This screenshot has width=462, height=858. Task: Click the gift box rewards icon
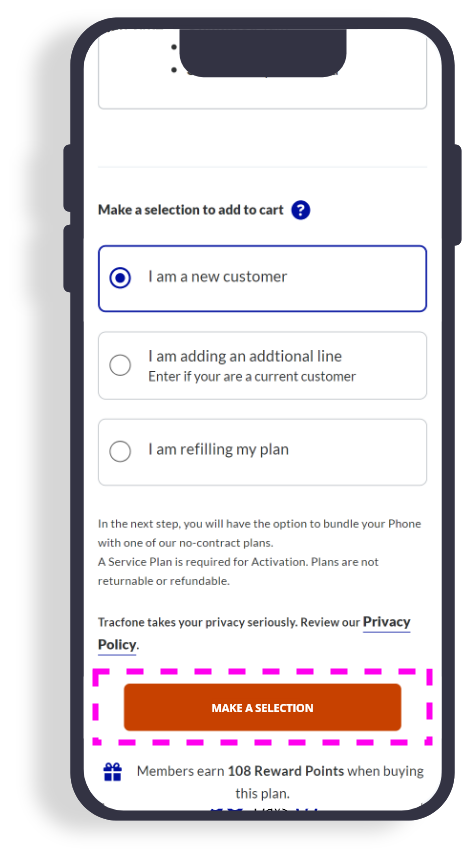[113, 772]
